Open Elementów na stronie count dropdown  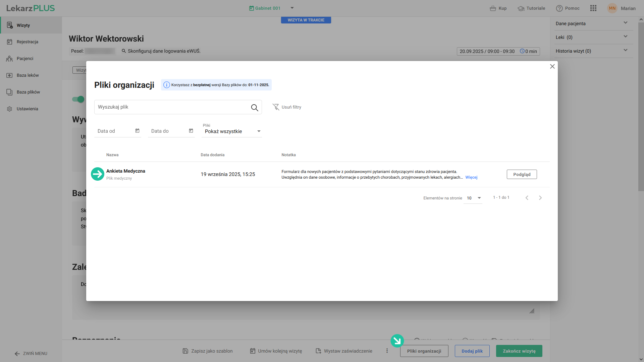click(474, 198)
